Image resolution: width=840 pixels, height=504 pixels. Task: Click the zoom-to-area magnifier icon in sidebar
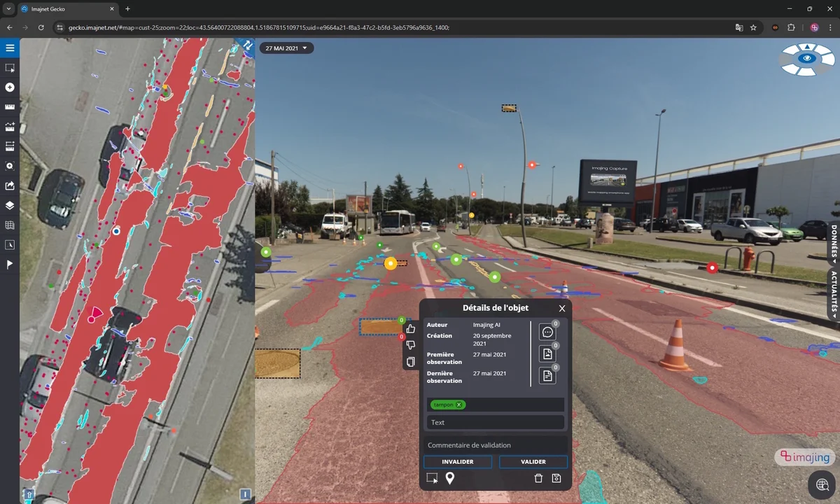10,166
